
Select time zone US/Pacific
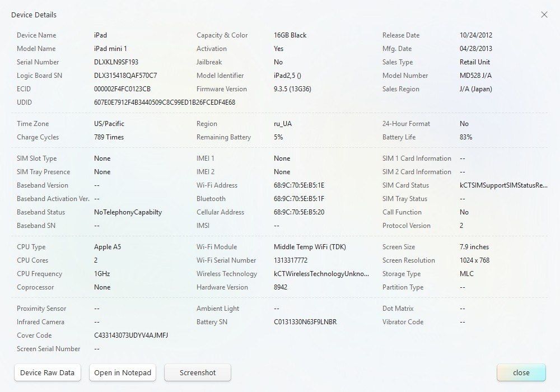109,124
